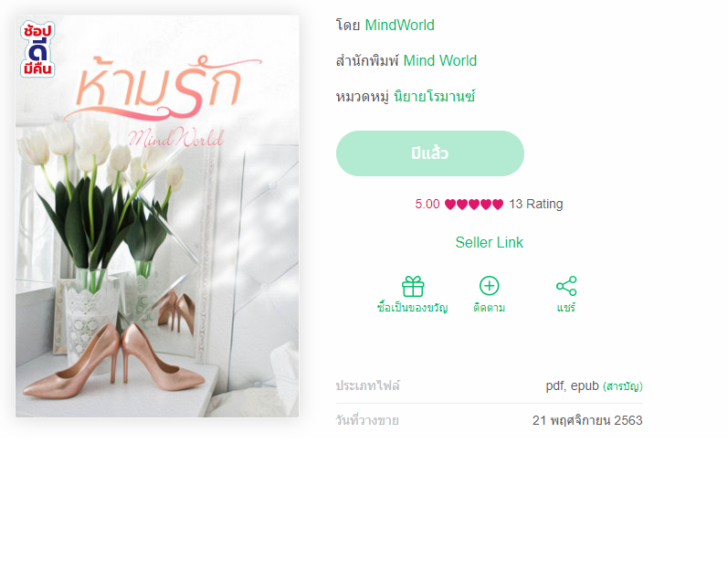Click the ติดตาม follow label
Viewport: 728px width, 570px height.
[x=489, y=308]
